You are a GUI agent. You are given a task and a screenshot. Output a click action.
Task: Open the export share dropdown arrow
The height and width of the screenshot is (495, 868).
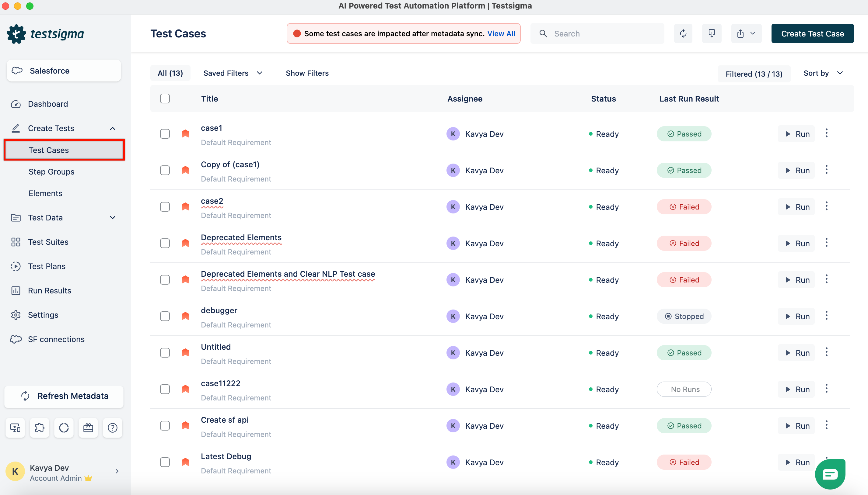point(752,33)
